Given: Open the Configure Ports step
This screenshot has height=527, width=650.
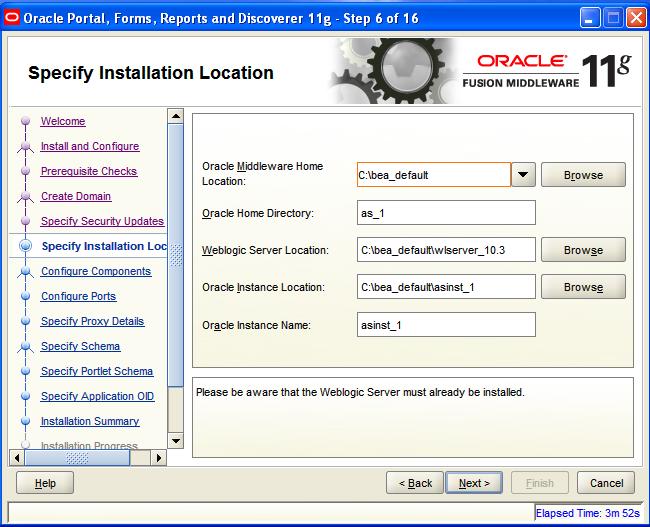Looking at the screenshot, I should [78, 297].
